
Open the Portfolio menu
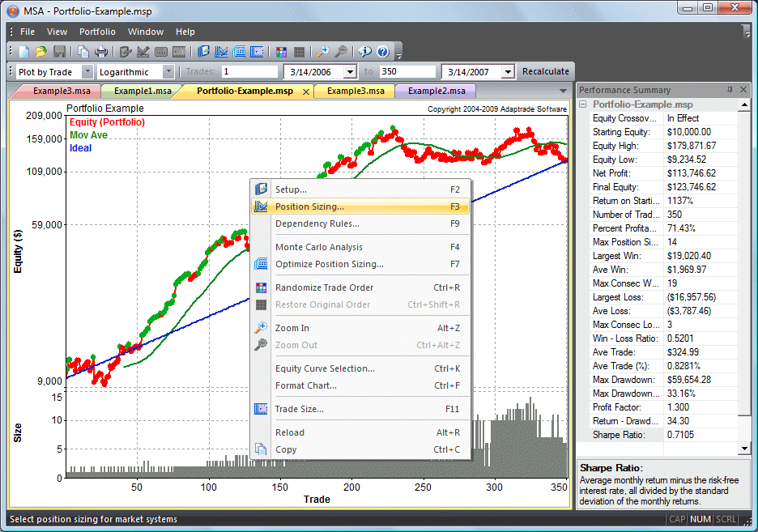pos(97,32)
